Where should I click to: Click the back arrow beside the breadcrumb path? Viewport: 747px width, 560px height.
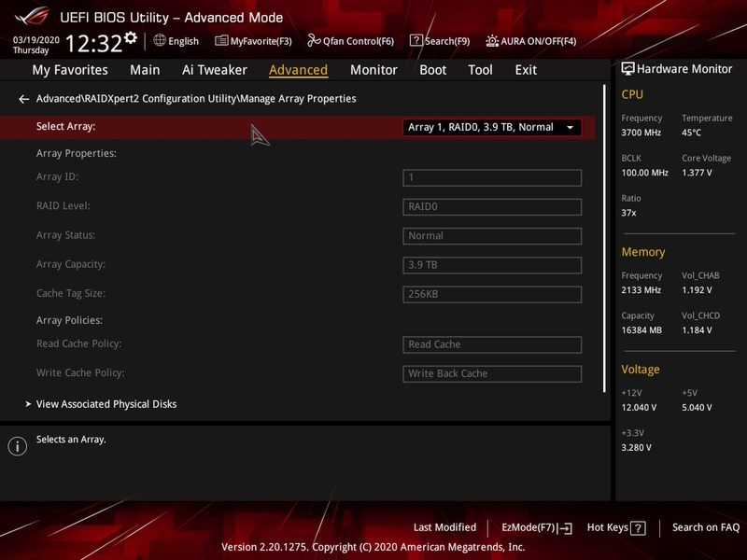pyautogui.click(x=23, y=99)
